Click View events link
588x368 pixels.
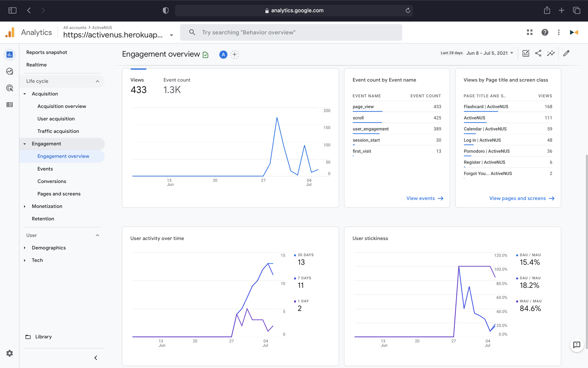pos(425,198)
